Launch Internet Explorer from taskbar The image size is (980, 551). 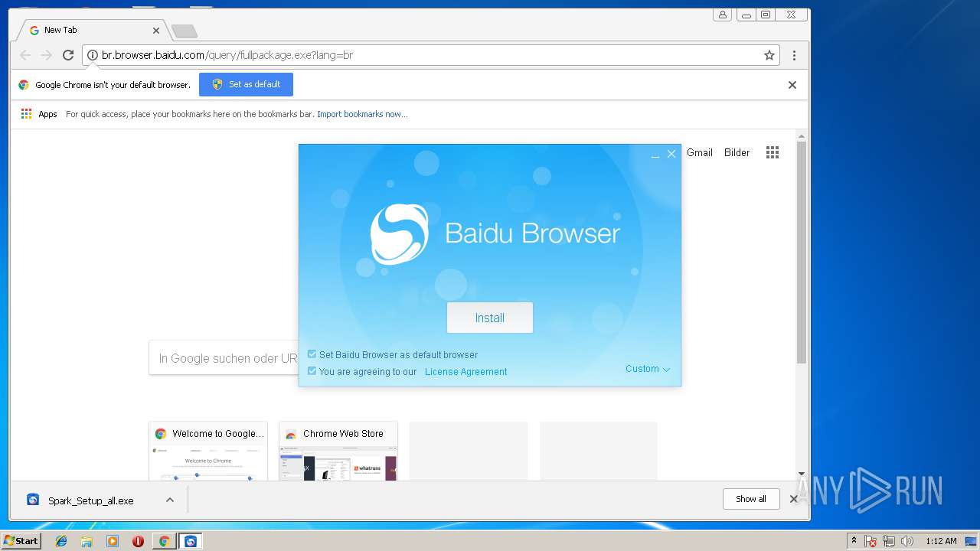coord(61,541)
